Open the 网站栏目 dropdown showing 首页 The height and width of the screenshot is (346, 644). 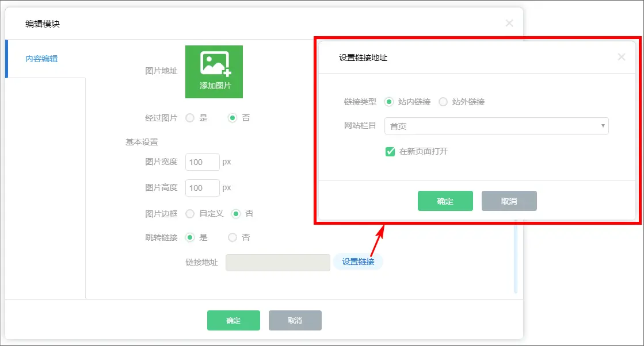(x=496, y=126)
